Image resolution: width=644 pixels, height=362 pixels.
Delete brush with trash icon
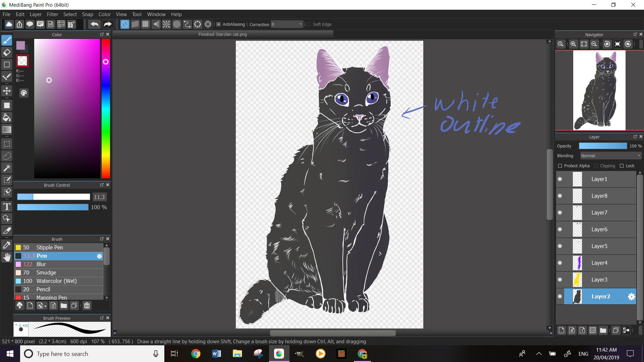tap(87, 305)
